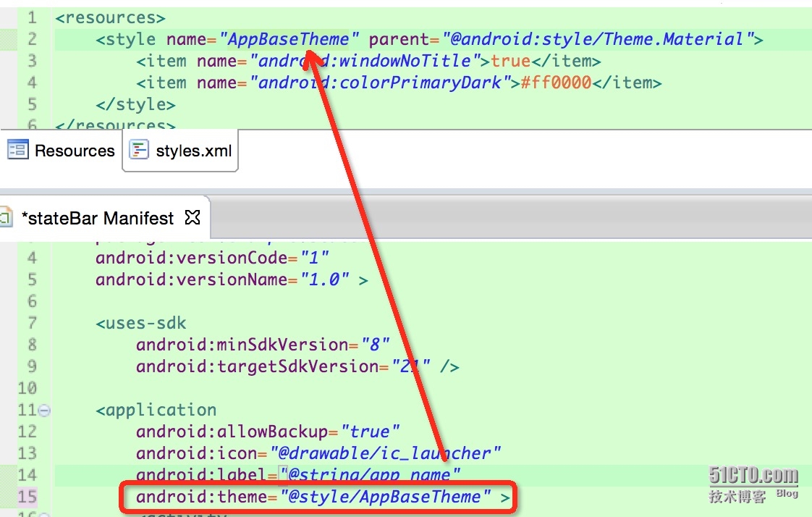Click the closing style tag on line 5
Image resolution: width=812 pixels, height=517 pixels.
pos(135,105)
